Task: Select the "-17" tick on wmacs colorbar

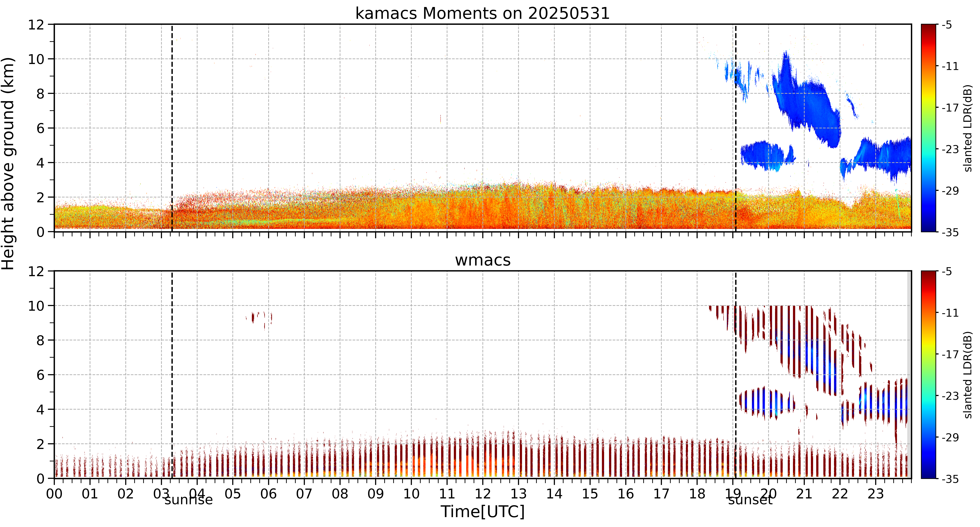Action: coord(950,354)
